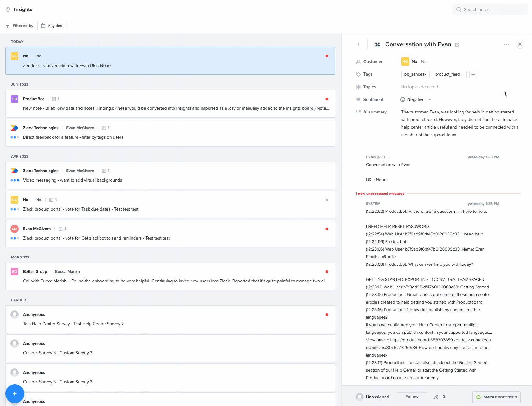This screenshot has width=532, height=406.
Task: Click the Zendesk logo icon beside the title
Action: (377, 44)
